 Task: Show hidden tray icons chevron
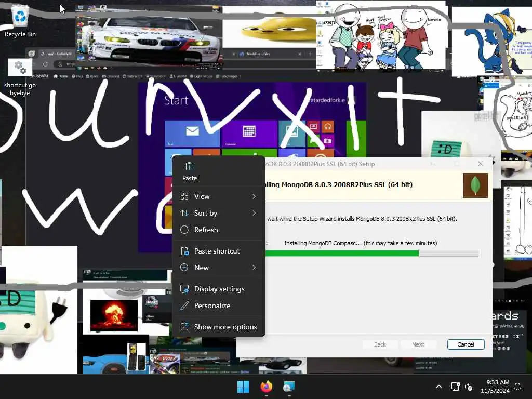[438, 387]
